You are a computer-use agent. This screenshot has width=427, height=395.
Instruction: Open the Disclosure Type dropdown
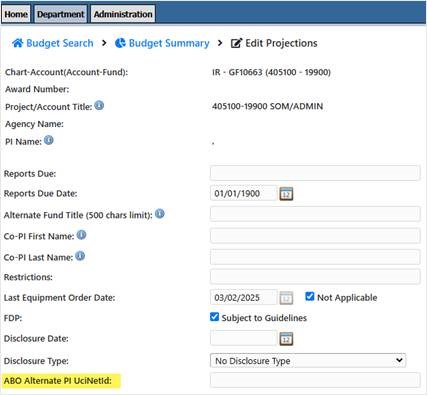click(308, 361)
